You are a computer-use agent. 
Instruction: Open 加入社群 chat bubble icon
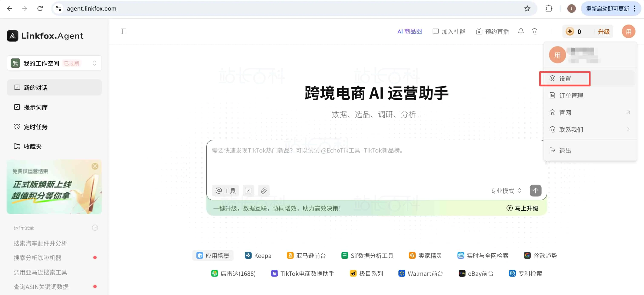[x=449, y=31]
